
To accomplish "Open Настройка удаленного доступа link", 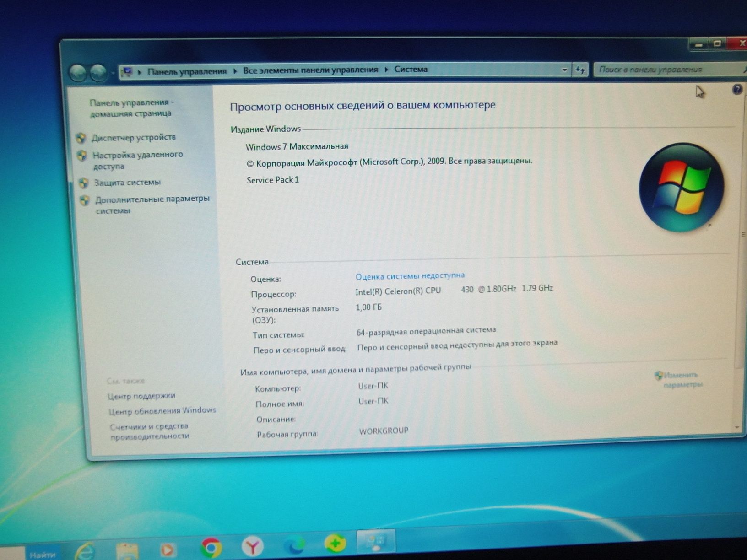I will 138,160.
